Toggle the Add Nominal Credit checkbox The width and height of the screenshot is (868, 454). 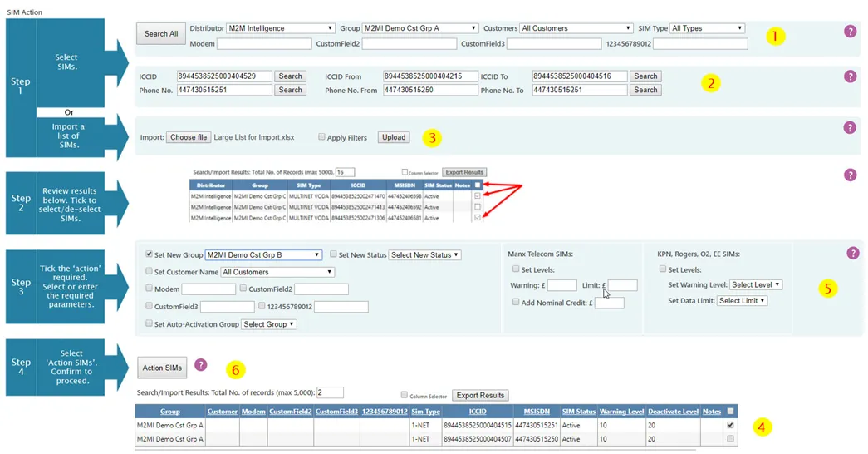point(516,302)
